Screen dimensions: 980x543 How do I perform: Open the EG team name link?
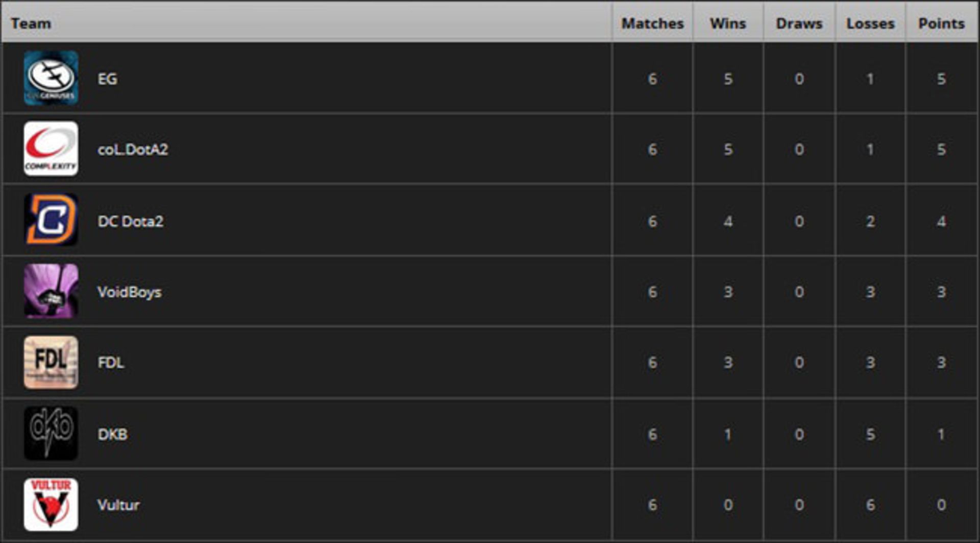point(107,79)
